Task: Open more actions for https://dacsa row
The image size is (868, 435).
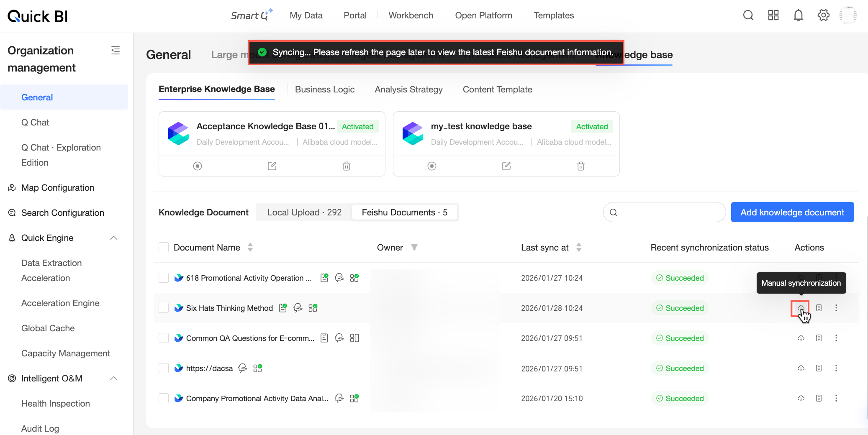Action: (x=836, y=368)
